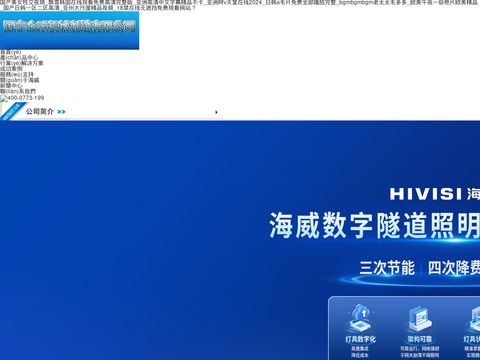Click the 海威数字隧道照明 banner headline
The image size is (480, 360).
(x=374, y=225)
